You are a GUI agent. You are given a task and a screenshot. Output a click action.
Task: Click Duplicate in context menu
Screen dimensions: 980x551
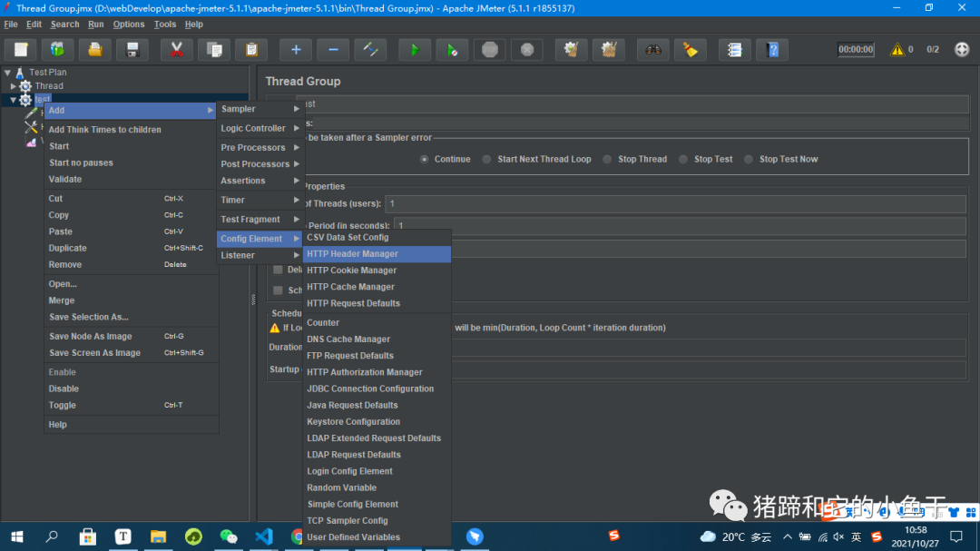coord(132,249)
